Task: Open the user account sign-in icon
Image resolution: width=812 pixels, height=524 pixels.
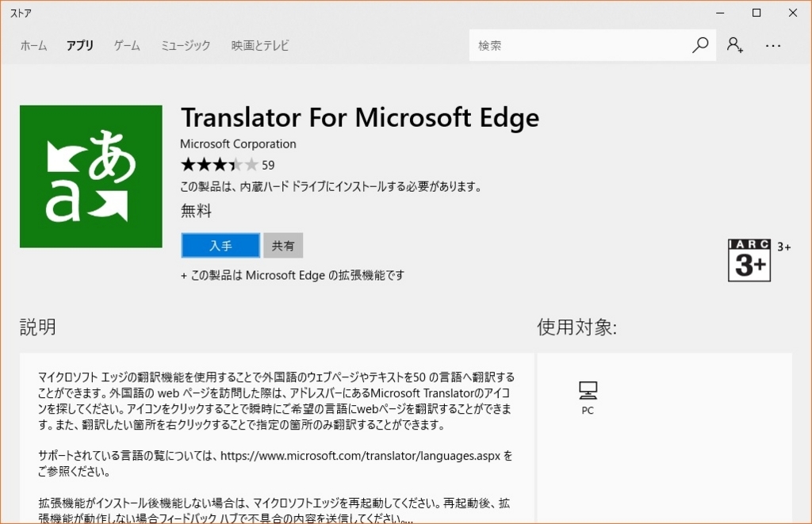Action: tap(736, 45)
